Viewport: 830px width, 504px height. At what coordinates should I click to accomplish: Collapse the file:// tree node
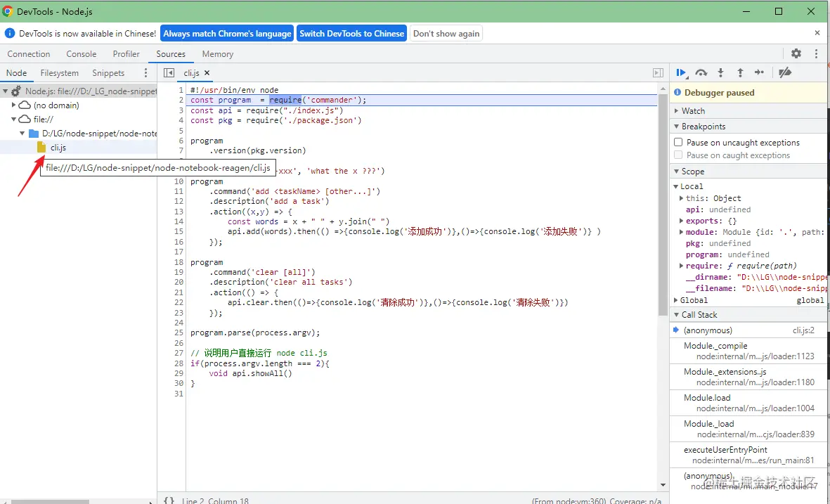14,119
